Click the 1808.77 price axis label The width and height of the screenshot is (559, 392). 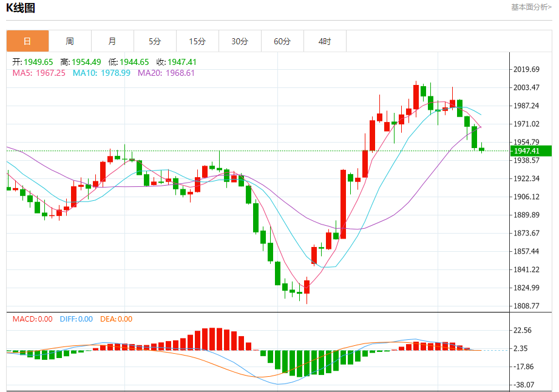tap(526, 306)
